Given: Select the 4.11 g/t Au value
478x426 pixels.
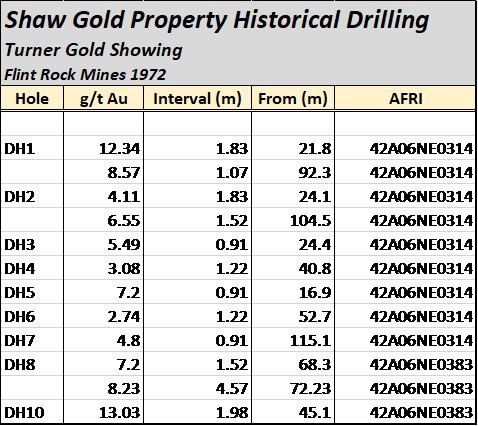Looking at the screenshot, I should click(x=124, y=197).
